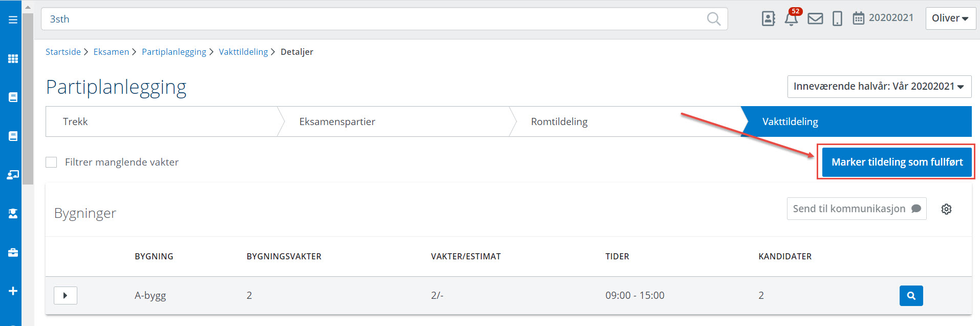The width and height of the screenshot is (980, 326).
Task: Open notifications bell with 52 badge
Action: coord(791,19)
